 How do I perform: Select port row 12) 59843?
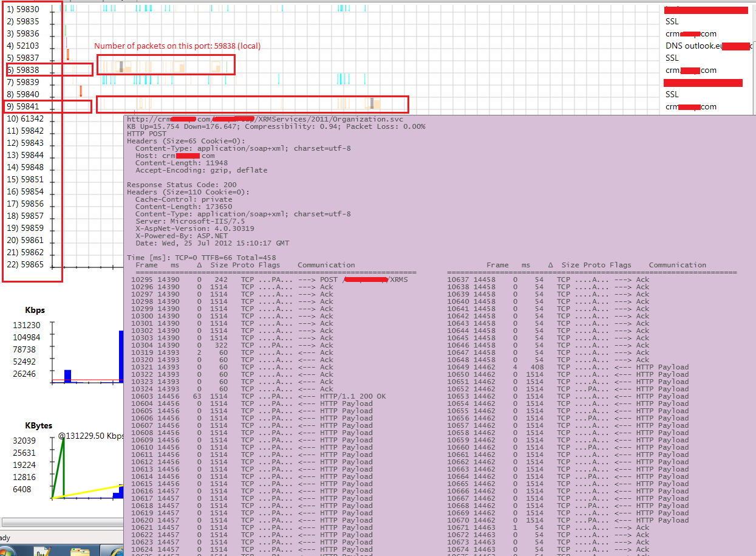(x=26, y=143)
